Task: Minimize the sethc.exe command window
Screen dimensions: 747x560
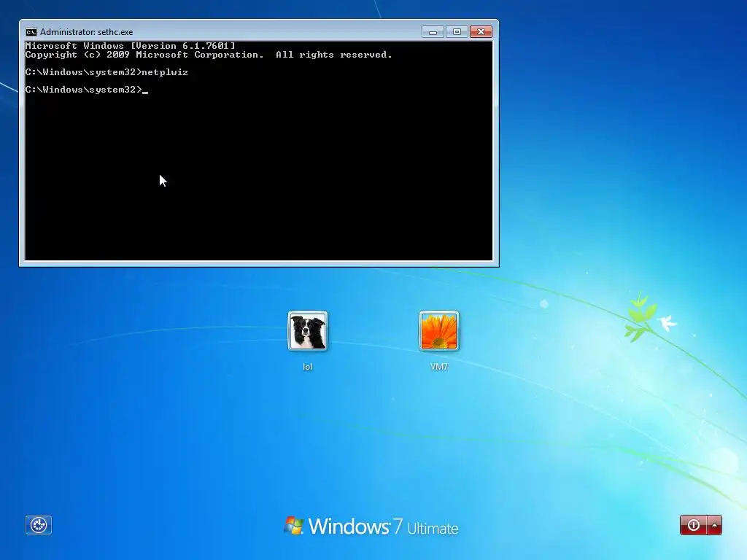Action: tap(433, 32)
